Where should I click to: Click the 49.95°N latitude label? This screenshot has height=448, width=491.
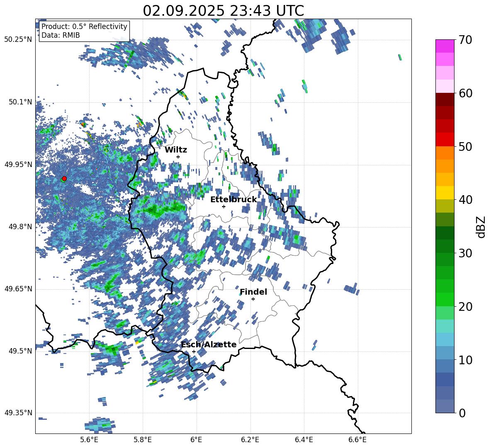coord(18,165)
